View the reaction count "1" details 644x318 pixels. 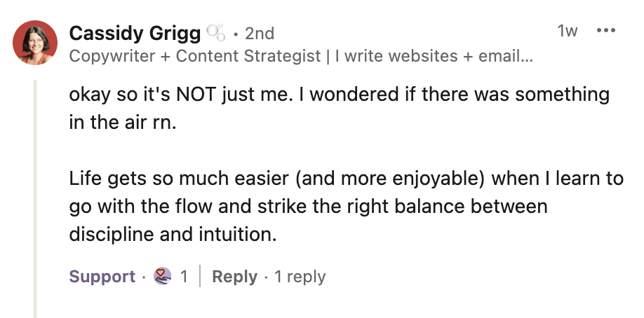pyautogui.click(x=184, y=277)
